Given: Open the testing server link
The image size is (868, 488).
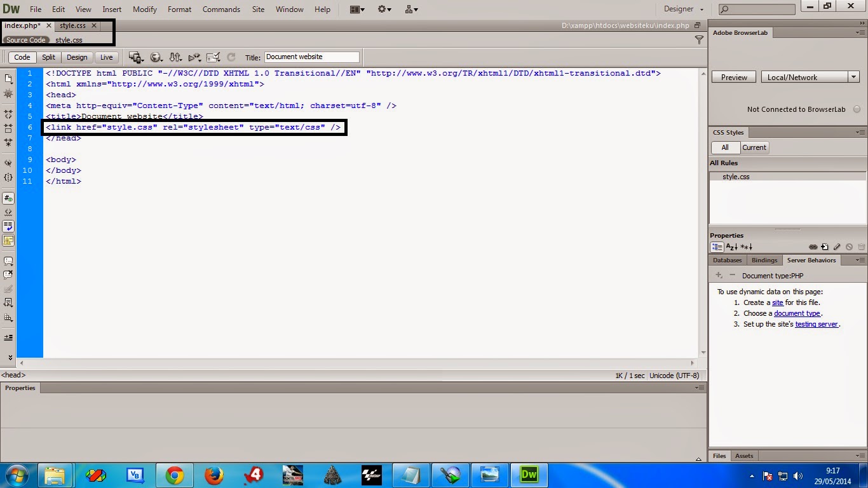Looking at the screenshot, I should point(817,324).
